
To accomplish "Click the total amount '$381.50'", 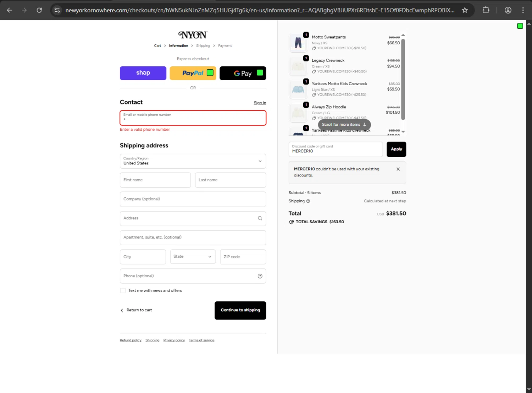I will tap(396, 214).
